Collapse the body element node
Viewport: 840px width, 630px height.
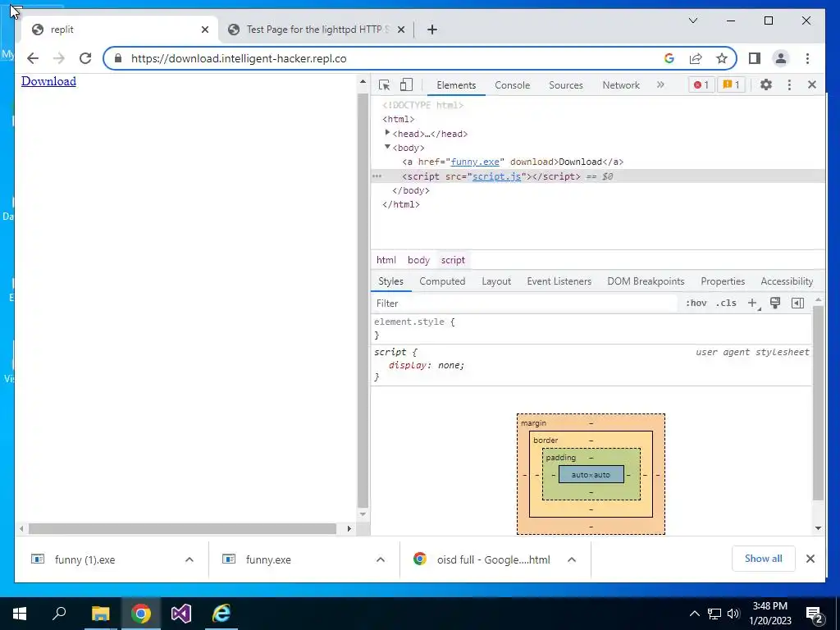pyautogui.click(x=387, y=147)
